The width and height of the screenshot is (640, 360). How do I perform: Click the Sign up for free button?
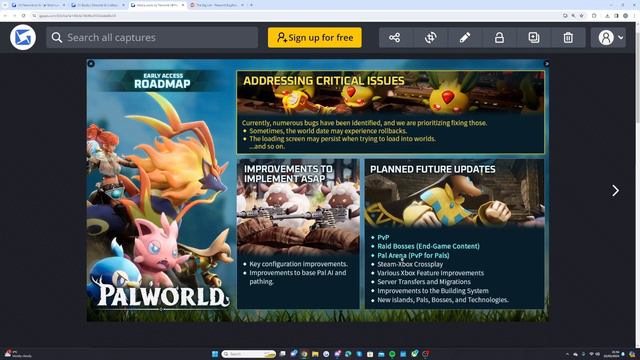click(315, 38)
